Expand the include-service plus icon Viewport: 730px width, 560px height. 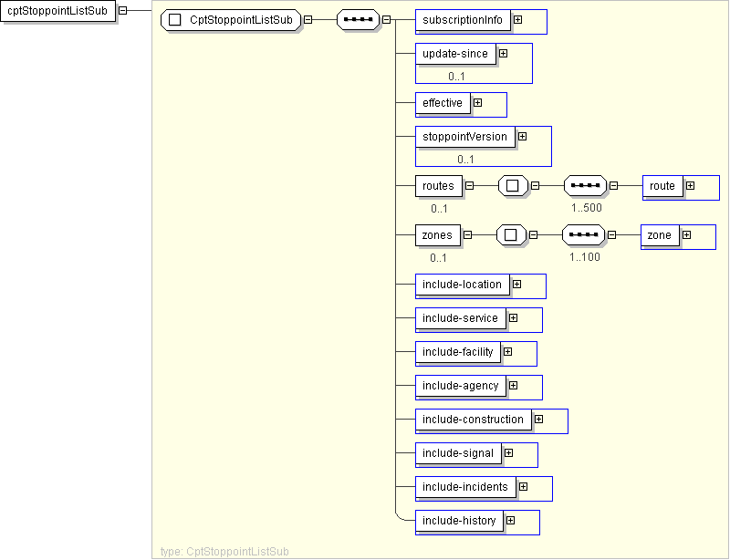click(513, 318)
